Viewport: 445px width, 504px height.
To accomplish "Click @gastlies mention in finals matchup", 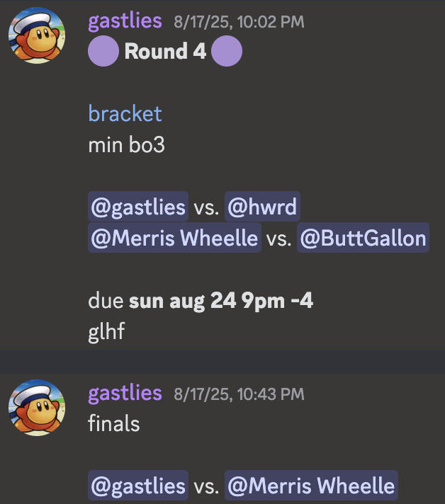I will click(138, 485).
